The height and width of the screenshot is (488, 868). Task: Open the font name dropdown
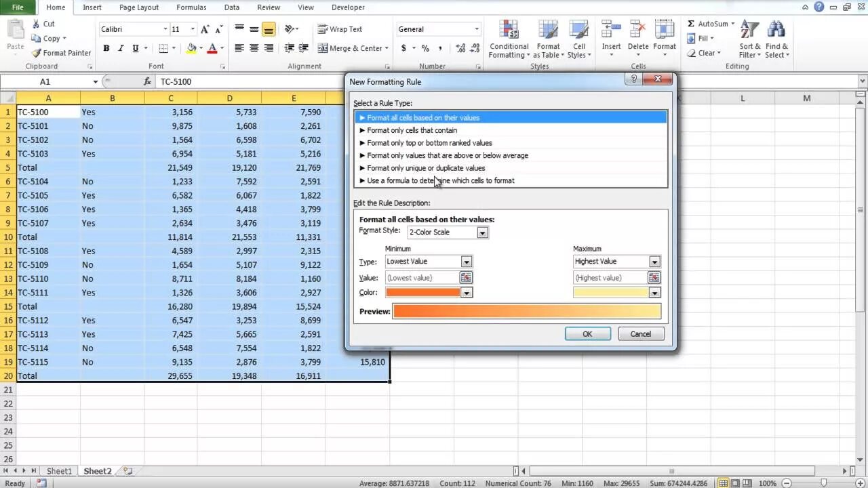pyautogui.click(x=165, y=29)
